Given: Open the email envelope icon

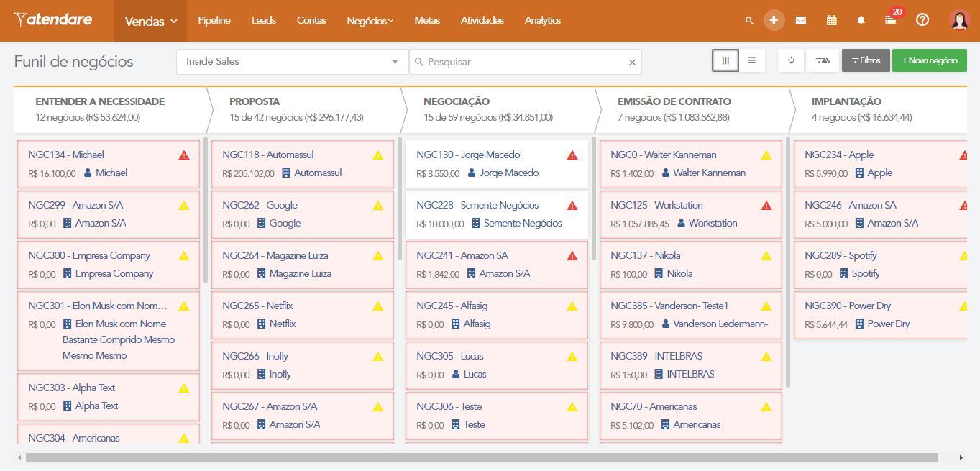Looking at the screenshot, I should pos(800,21).
